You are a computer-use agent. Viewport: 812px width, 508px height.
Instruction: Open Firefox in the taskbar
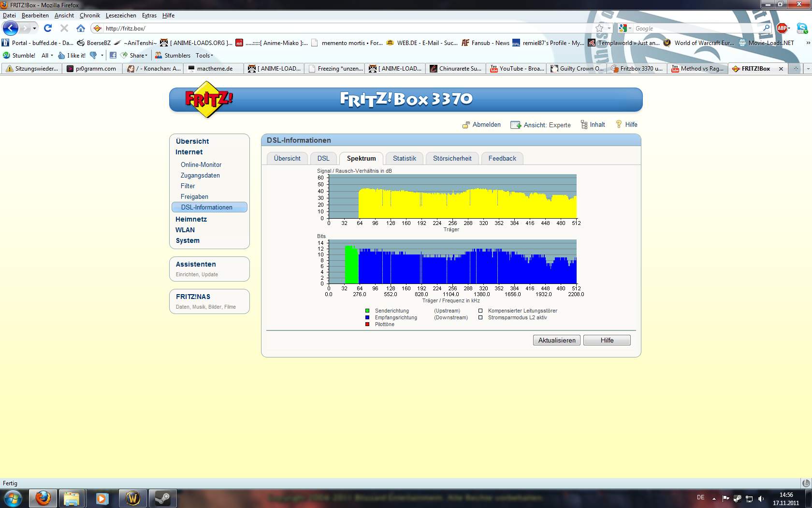tap(43, 498)
